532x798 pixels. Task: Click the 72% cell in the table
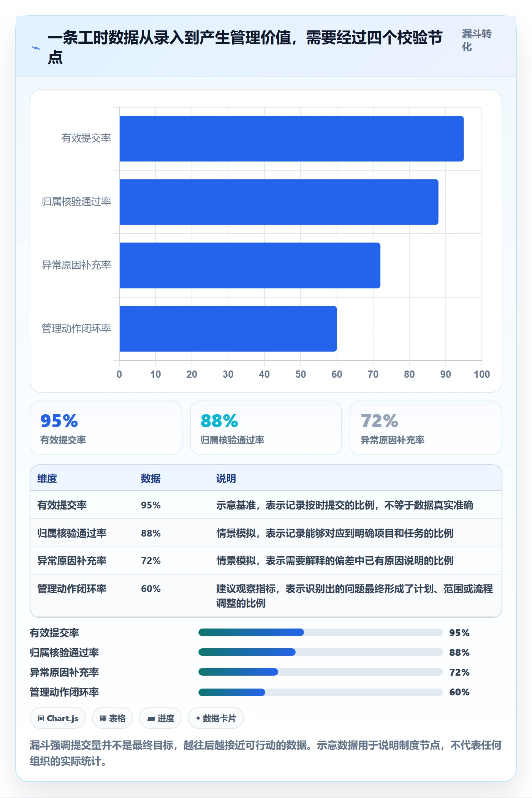pos(151,560)
